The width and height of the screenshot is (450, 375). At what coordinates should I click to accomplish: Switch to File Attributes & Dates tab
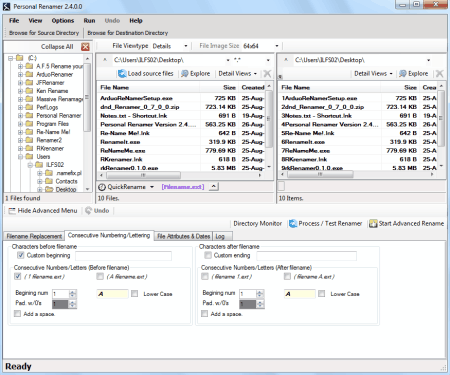pos(183,236)
